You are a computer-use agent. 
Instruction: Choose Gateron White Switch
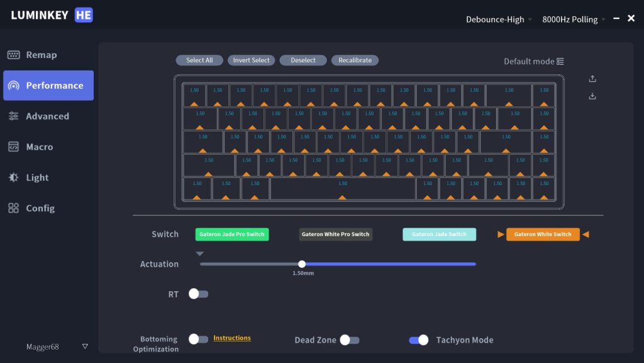pos(543,235)
